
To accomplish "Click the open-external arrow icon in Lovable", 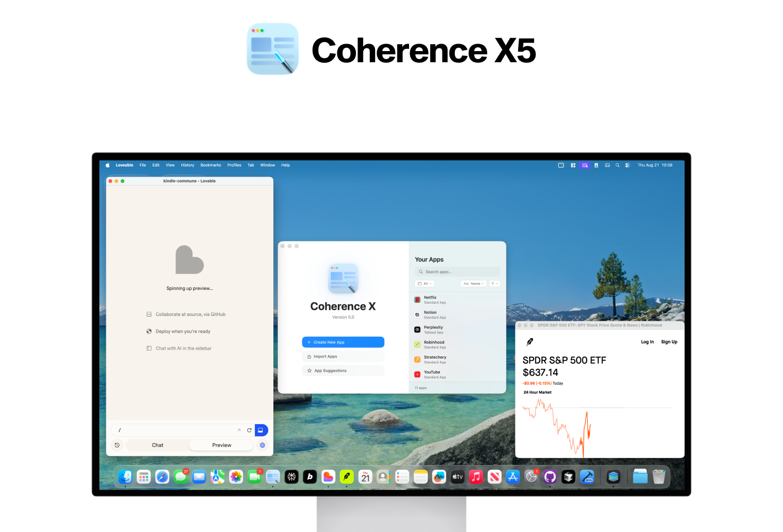I will (x=239, y=430).
